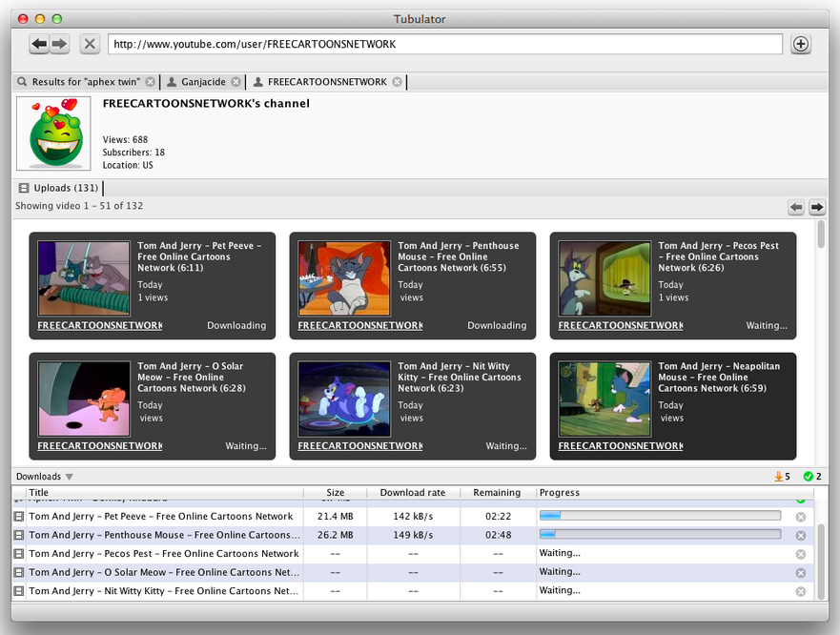This screenshot has width=840, height=635.
Task: Cancel the O Solar Meow download
Action: [800, 573]
